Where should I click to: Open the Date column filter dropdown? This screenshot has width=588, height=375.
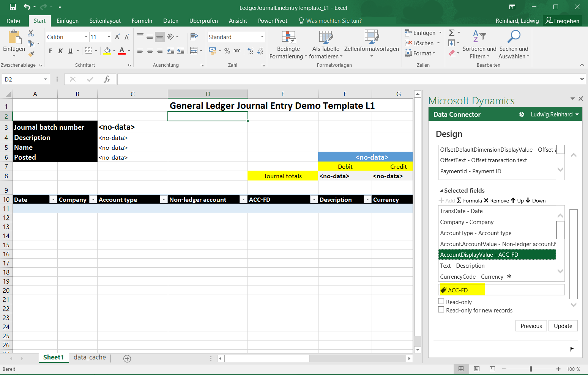[53, 199]
